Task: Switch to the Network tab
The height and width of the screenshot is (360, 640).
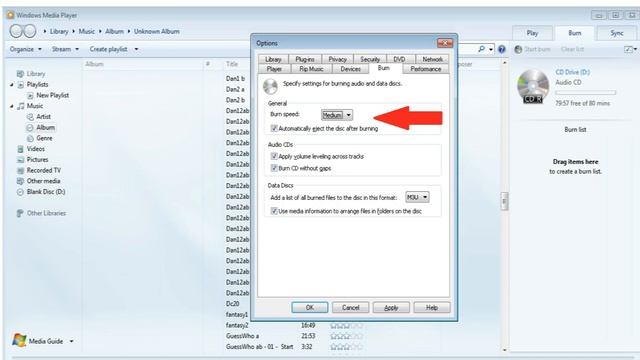Action: pyautogui.click(x=432, y=59)
